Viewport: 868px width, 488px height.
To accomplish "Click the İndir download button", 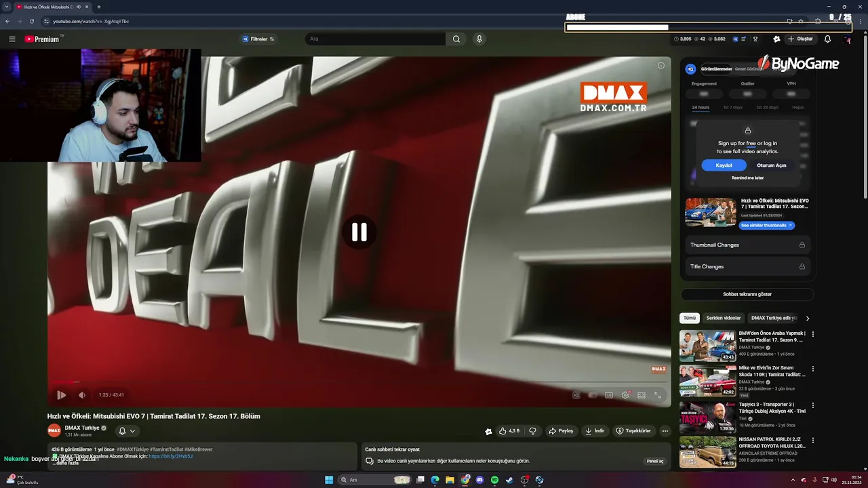I will 595,431.
